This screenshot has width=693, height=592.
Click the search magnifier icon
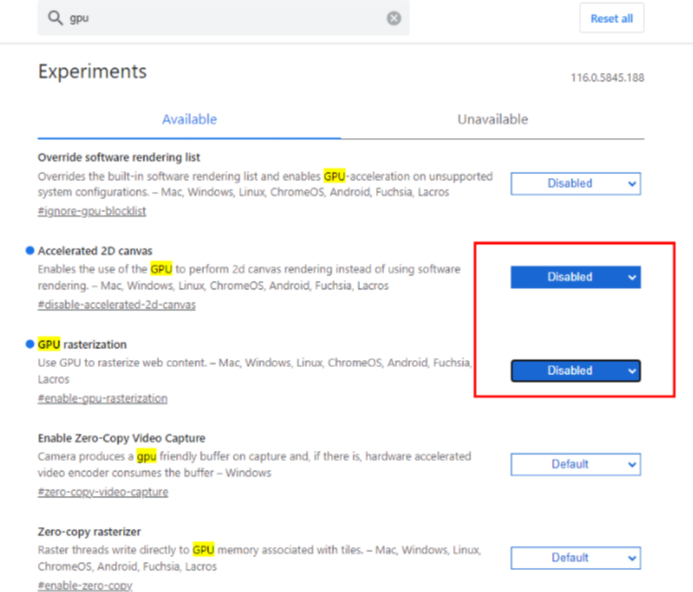55,18
